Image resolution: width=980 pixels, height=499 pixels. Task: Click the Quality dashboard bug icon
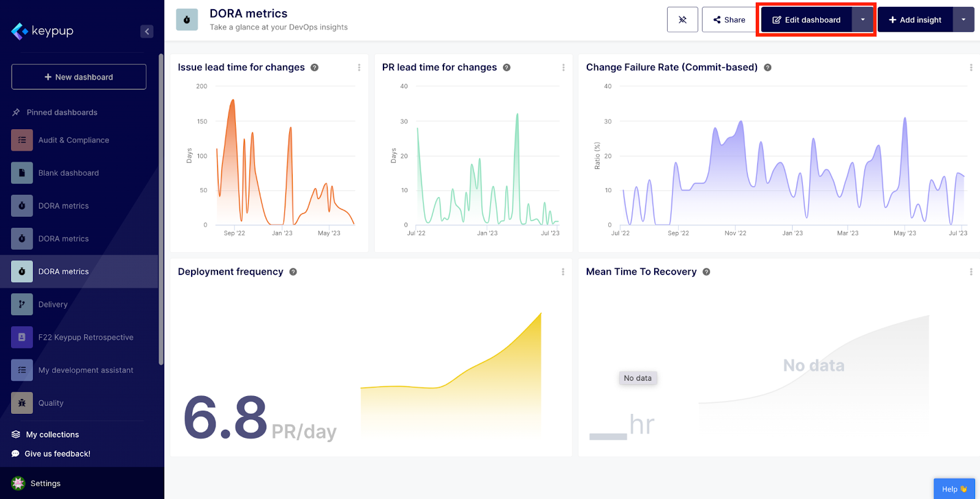pyautogui.click(x=22, y=403)
